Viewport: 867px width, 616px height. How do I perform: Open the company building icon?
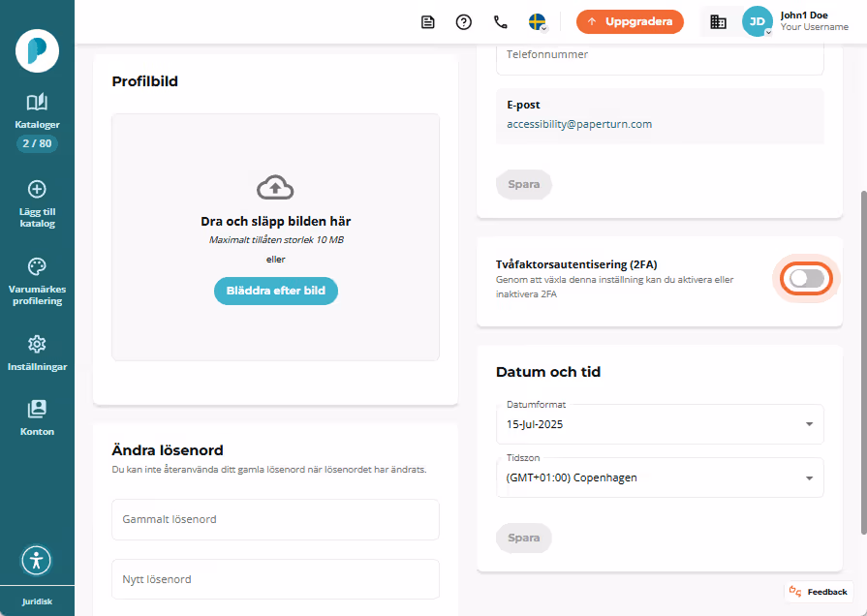pyautogui.click(x=718, y=22)
